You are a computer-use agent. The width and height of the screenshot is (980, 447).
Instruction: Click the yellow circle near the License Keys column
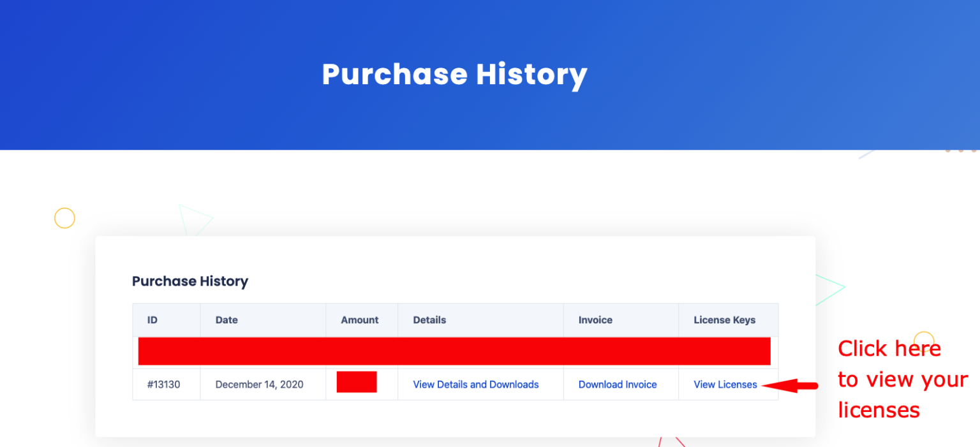tap(924, 338)
